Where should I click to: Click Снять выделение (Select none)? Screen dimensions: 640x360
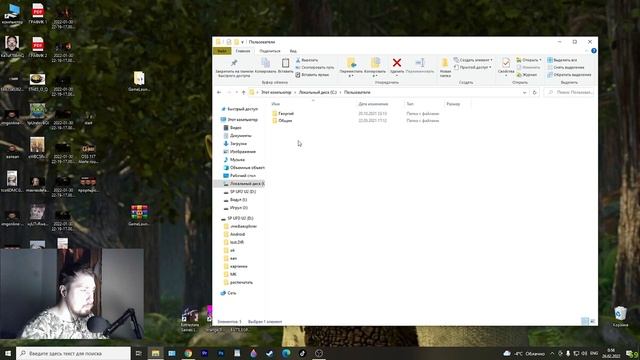point(566,67)
